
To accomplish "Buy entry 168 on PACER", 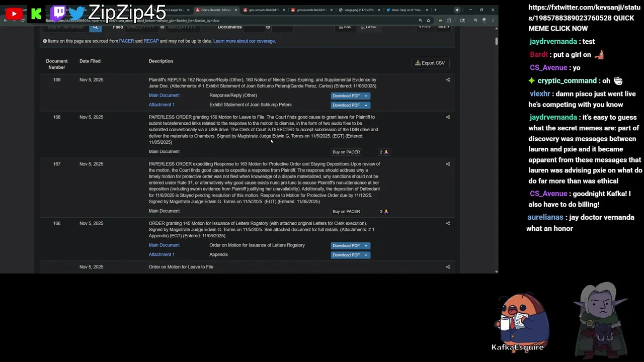I will pos(346,152).
